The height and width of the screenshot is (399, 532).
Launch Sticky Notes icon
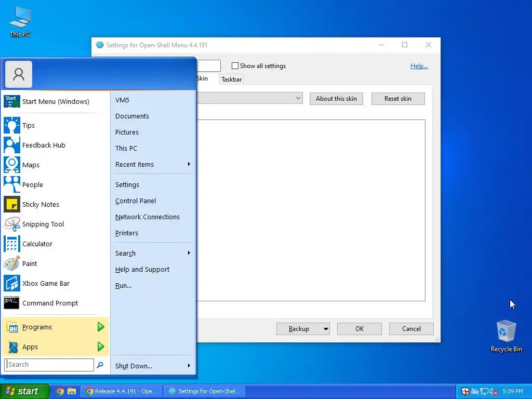pyautogui.click(x=12, y=204)
